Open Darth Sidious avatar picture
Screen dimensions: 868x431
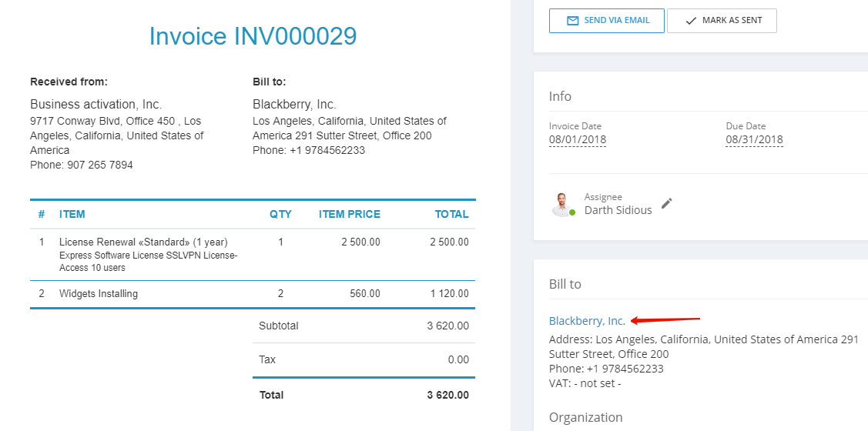(562, 204)
